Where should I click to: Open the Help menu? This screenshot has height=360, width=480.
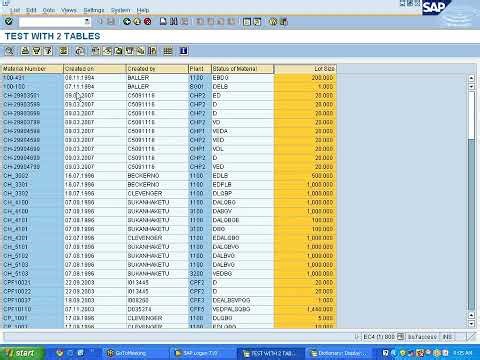(143, 10)
